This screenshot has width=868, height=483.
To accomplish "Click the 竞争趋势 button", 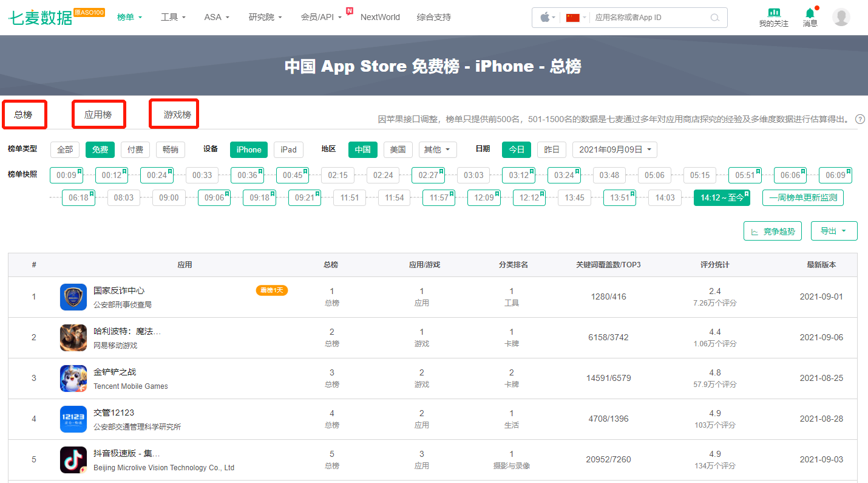I will pyautogui.click(x=773, y=231).
